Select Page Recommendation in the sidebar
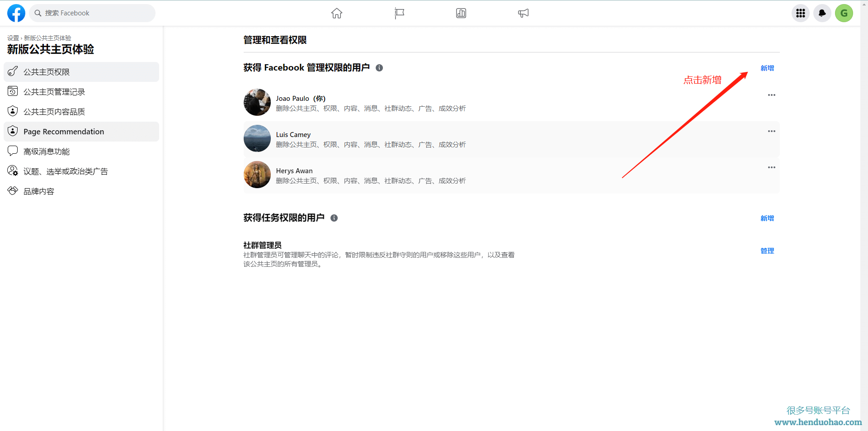The image size is (868, 431). coord(81,132)
